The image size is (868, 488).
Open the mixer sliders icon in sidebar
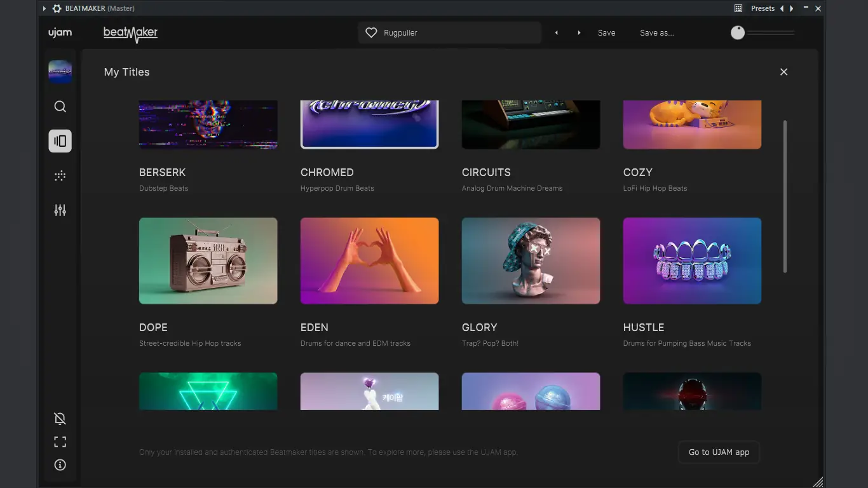click(x=60, y=210)
